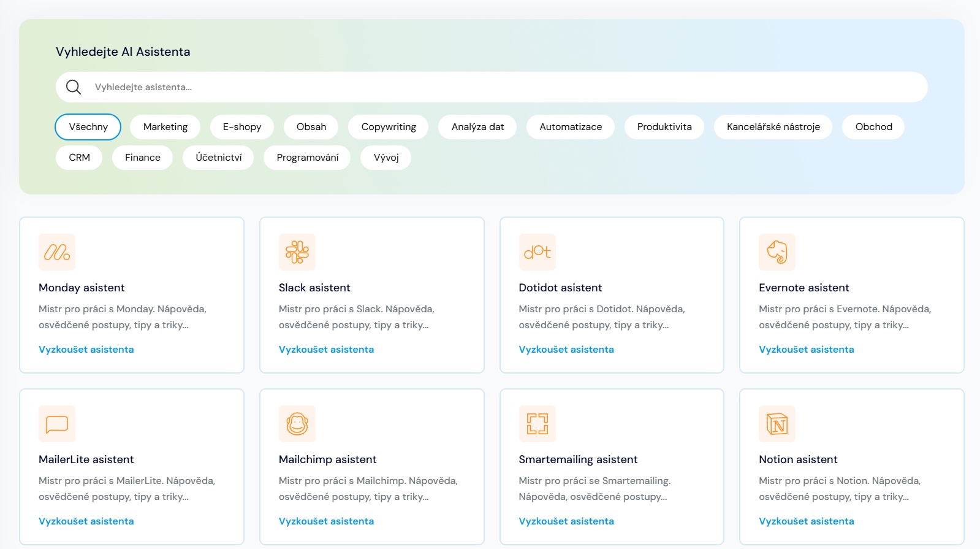Viewport: 980px width, 549px height.
Task: Choose the Obchod category chip
Action: click(x=873, y=127)
